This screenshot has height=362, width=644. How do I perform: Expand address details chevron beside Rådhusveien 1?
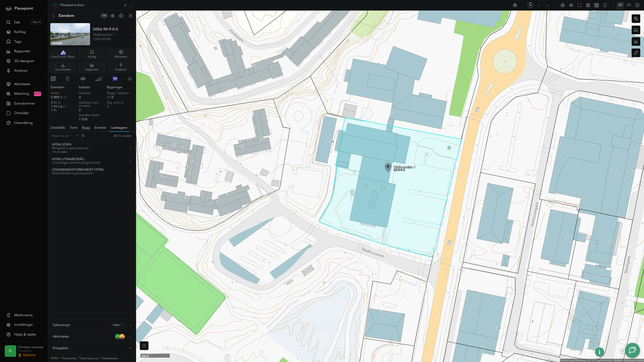[x=133, y=35]
